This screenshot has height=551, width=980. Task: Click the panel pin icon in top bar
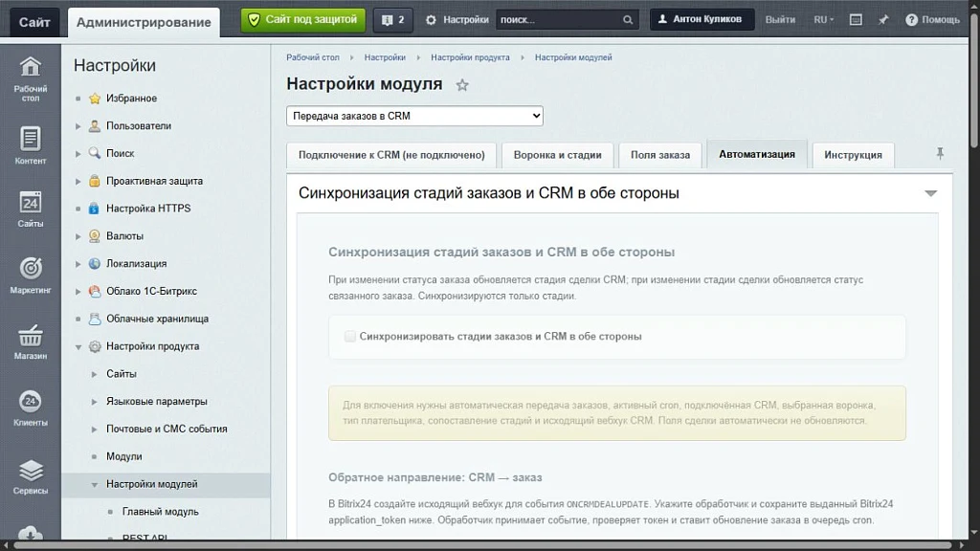(883, 20)
